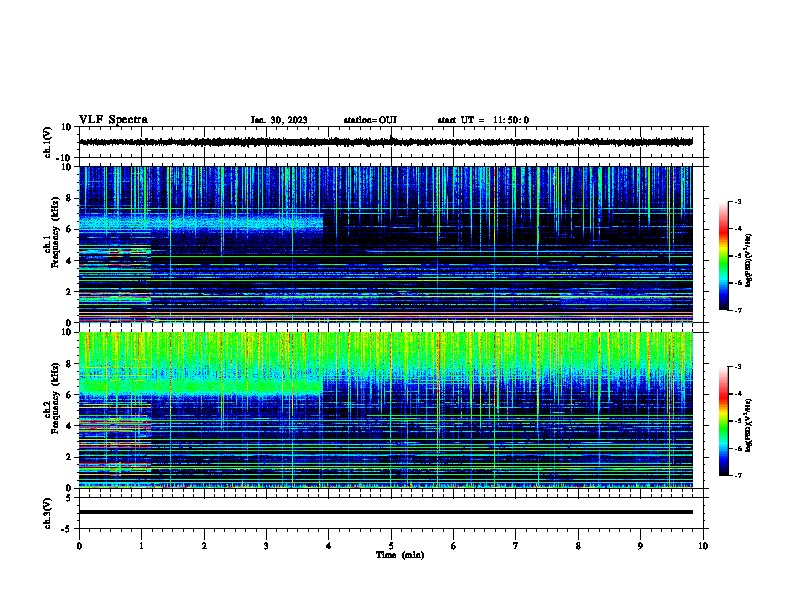Click the "ch.3(V)" axis label

(x=48, y=514)
